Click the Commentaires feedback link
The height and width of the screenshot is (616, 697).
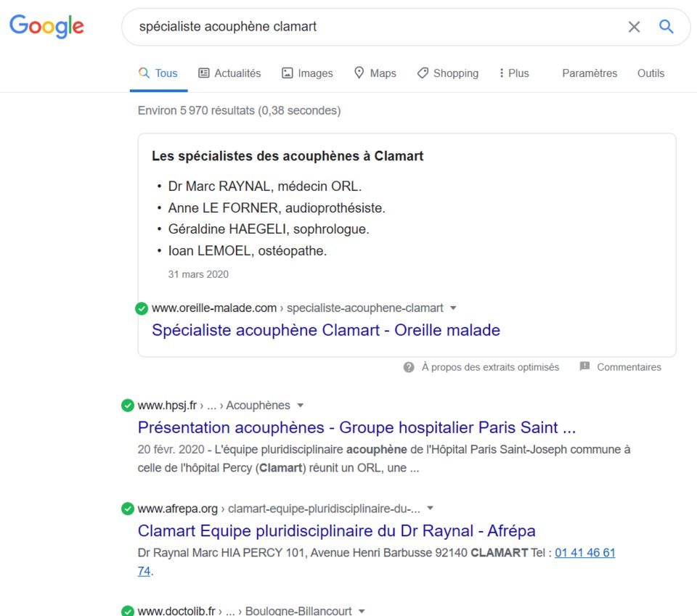(629, 367)
